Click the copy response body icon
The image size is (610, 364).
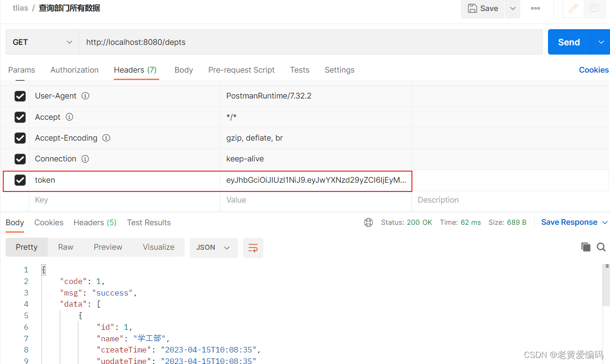(x=585, y=247)
